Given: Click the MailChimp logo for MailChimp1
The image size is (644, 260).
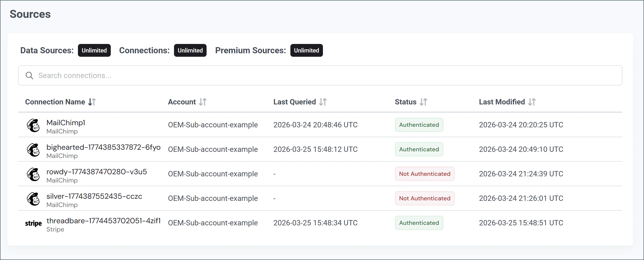Looking at the screenshot, I should click(x=33, y=125).
